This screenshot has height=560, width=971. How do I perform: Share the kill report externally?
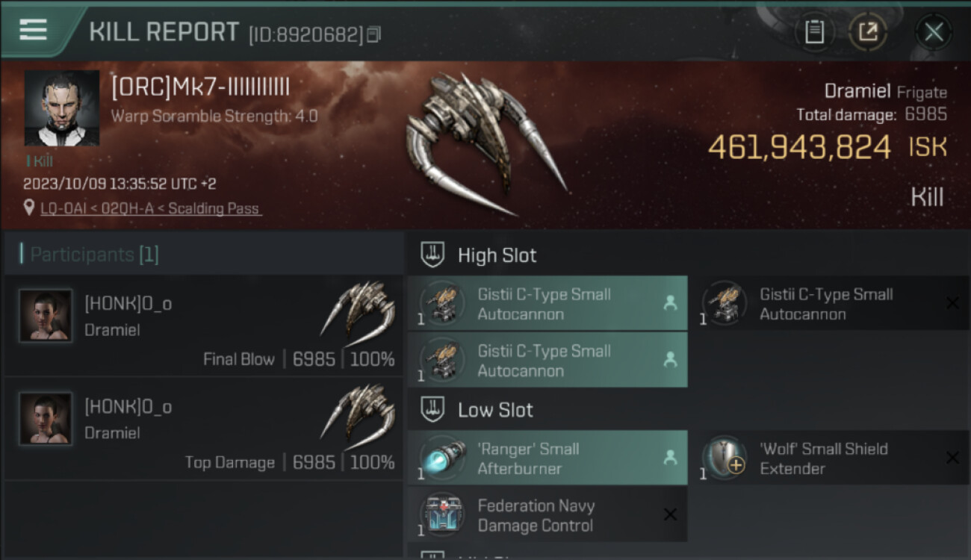point(868,32)
